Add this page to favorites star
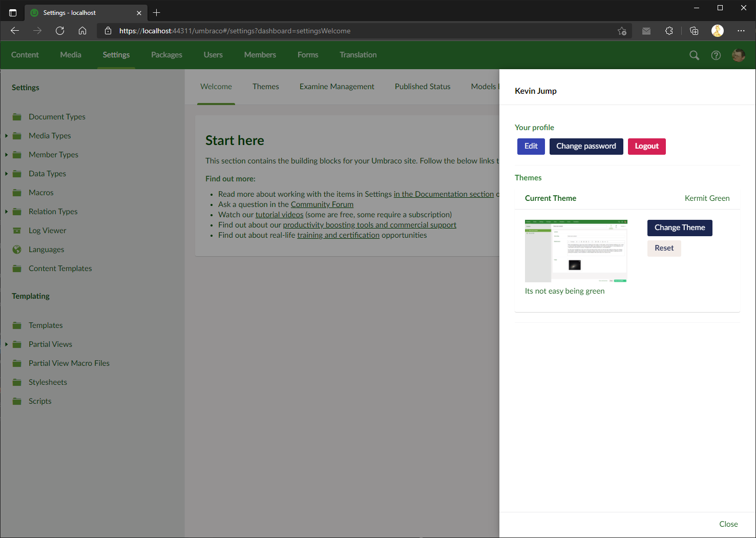 point(622,31)
